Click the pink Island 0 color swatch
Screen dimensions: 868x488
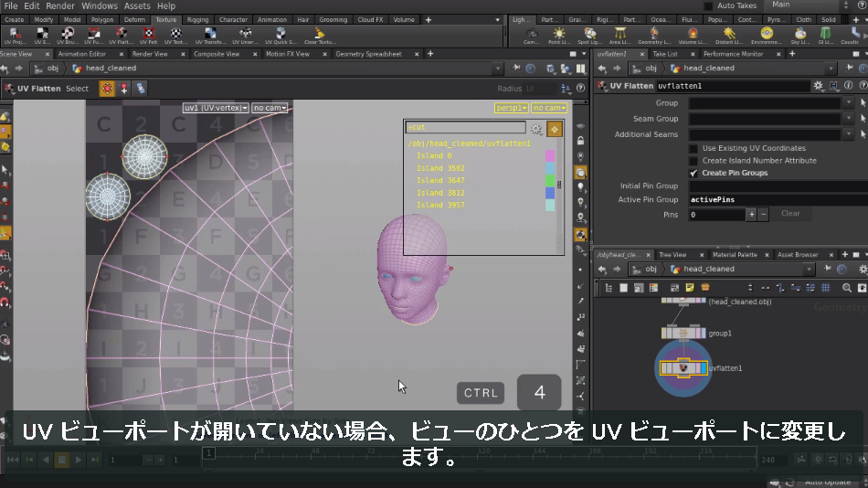coord(550,155)
